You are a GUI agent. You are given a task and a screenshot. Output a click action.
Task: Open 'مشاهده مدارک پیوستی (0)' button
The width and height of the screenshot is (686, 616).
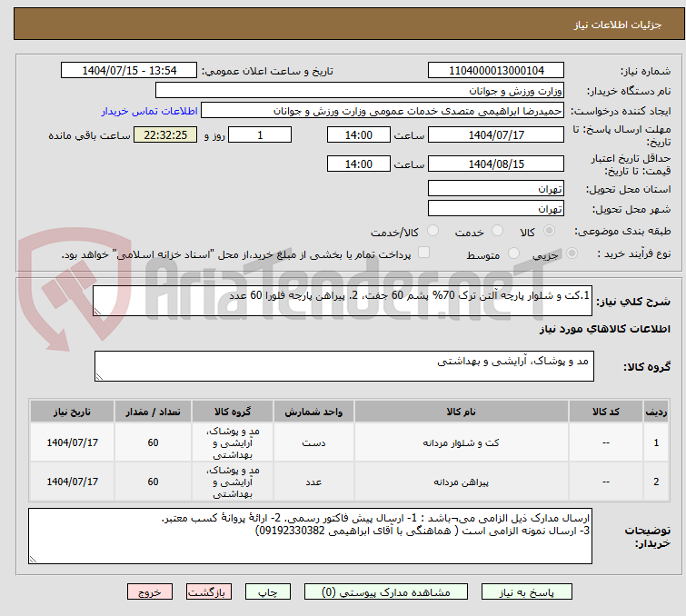(386, 592)
